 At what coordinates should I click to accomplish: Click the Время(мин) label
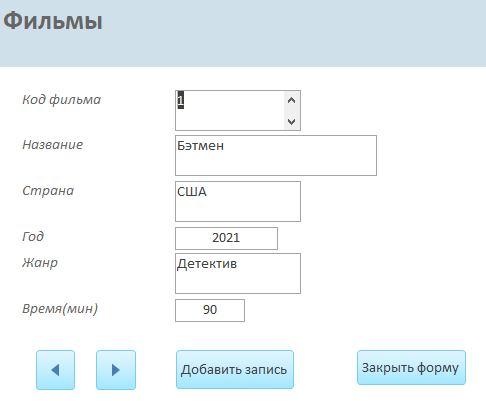[x=60, y=309]
